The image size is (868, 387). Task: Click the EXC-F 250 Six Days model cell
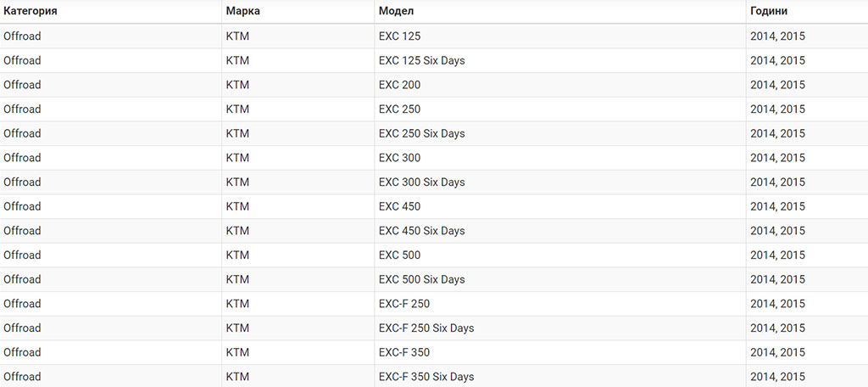pyautogui.click(x=560, y=328)
